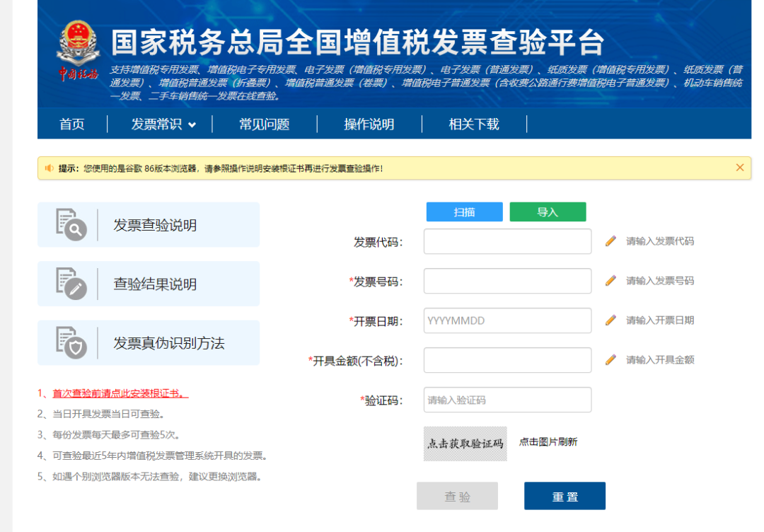Open the 发票常识 menu
The width and height of the screenshot is (764, 532).
156,125
